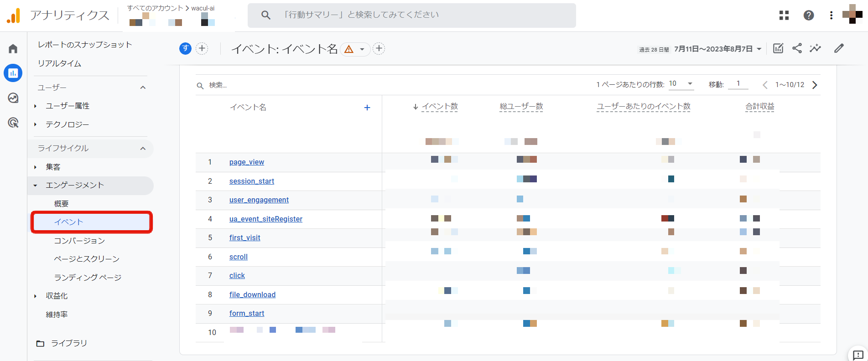The height and width of the screenshot is (361, 868).
Task: Click the warning triangle beside the report title
Action: [x=349, y=49]
